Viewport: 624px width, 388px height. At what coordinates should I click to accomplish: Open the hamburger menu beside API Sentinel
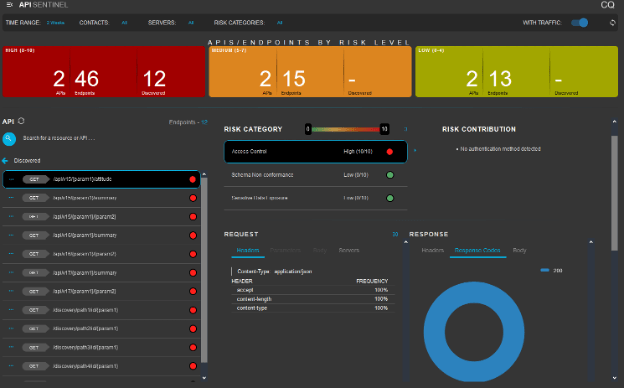10,5
